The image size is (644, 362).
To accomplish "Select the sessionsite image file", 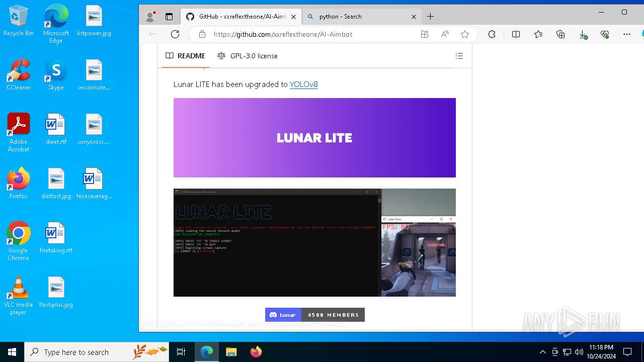I will [94, 75].
